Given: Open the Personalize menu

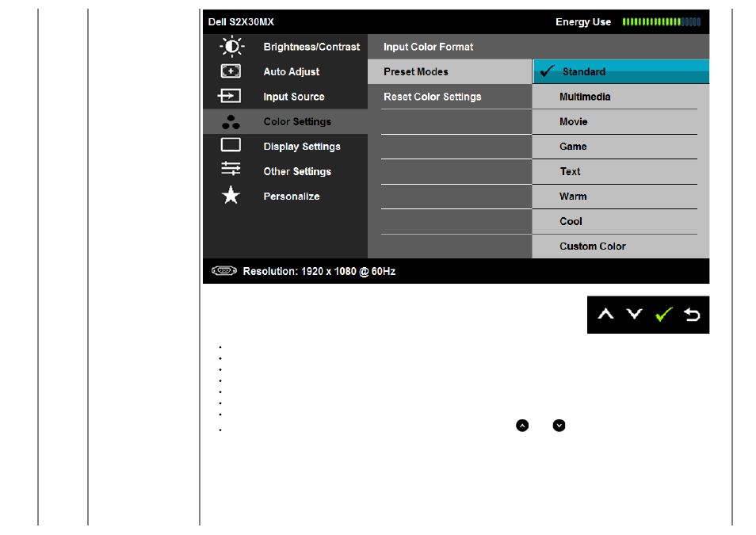Looking at the screenshot, I should tap(285, 197).
